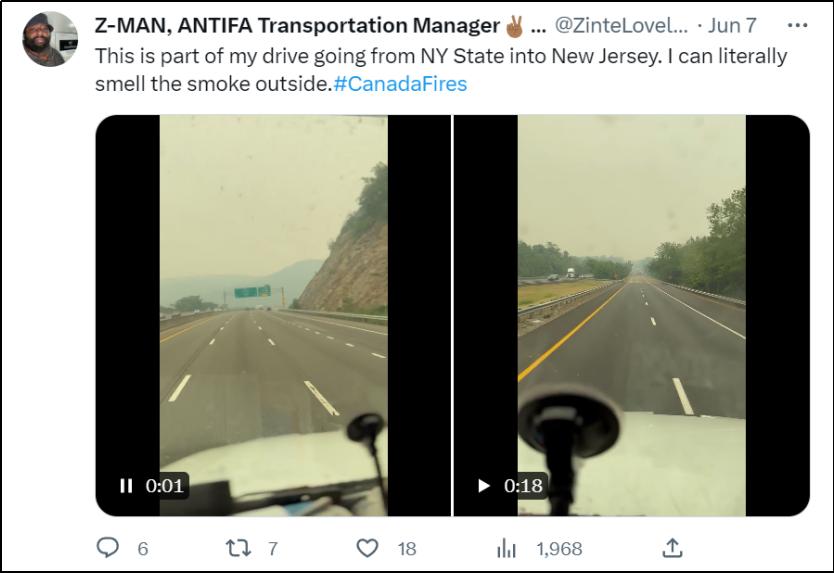Viewport: 834px width, 573px height.
Task: Open the Jun 7 tweet timestamp
Action: [x=734, y=25]
